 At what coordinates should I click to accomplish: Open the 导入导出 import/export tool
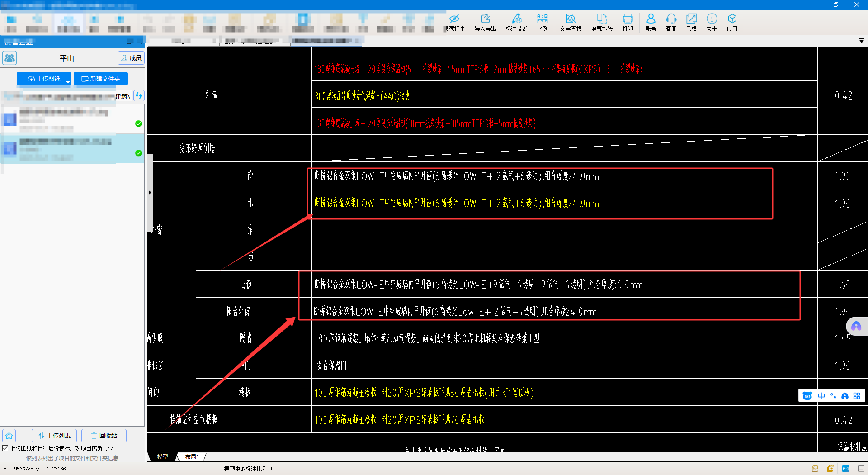(485, 22)
